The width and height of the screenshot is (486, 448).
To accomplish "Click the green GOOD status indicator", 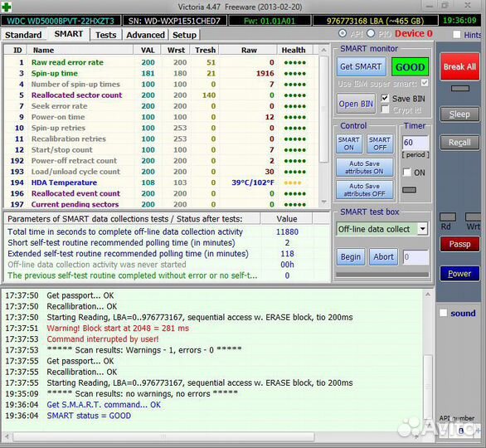I will coord(410,66).
